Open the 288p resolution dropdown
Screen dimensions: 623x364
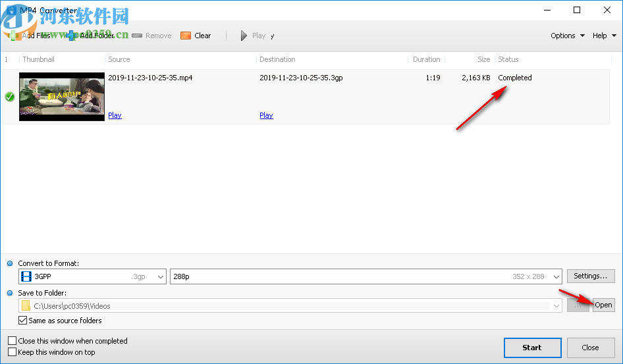[366, 276]
